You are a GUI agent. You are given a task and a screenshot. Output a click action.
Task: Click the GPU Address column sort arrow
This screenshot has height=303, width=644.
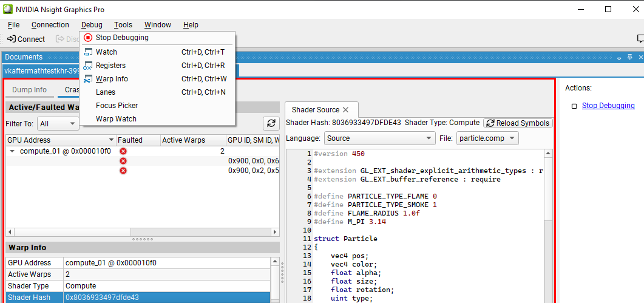point(111,140)
